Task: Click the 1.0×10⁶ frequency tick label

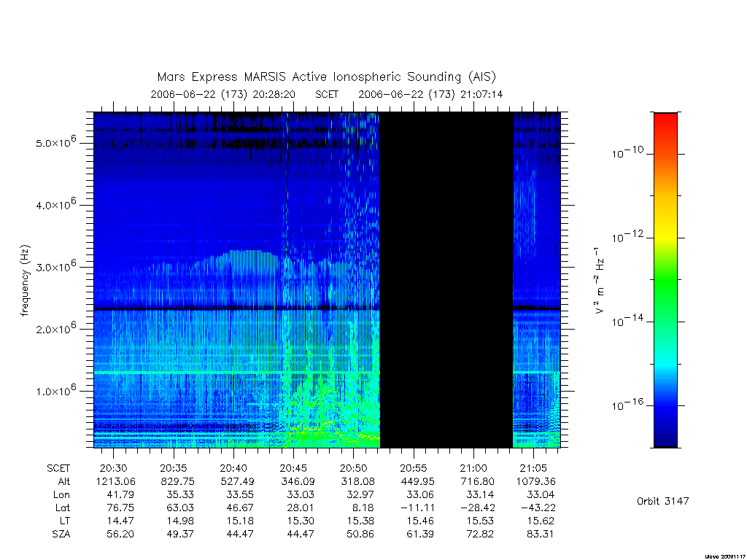Action: tap(55, 390)
